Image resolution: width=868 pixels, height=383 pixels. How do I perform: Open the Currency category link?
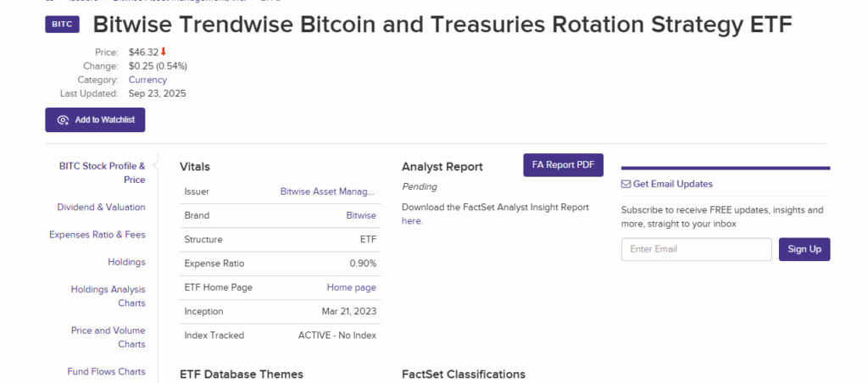(147, 80)
